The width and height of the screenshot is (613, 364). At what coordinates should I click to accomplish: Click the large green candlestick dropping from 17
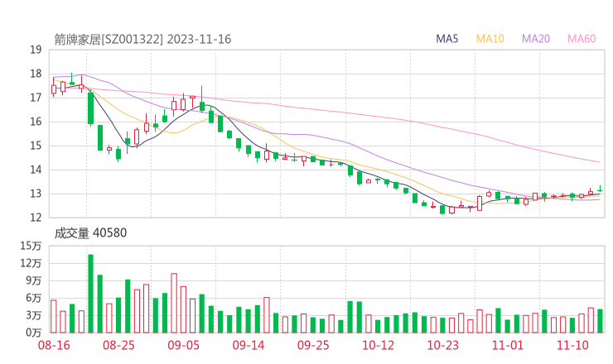coord(90,108)
